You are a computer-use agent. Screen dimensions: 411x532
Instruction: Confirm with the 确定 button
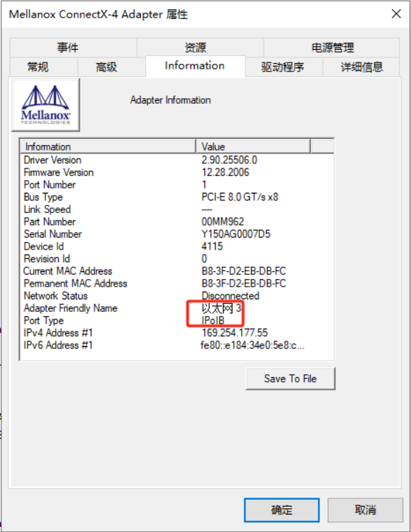(281, 510)
